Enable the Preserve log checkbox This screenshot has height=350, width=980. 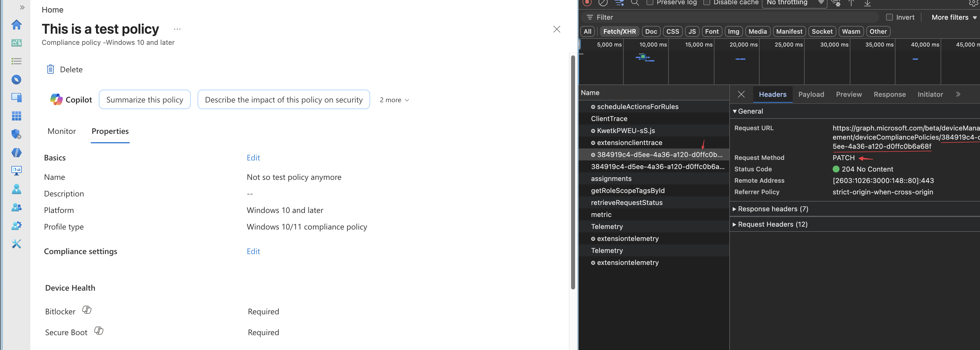pos(650,3)
